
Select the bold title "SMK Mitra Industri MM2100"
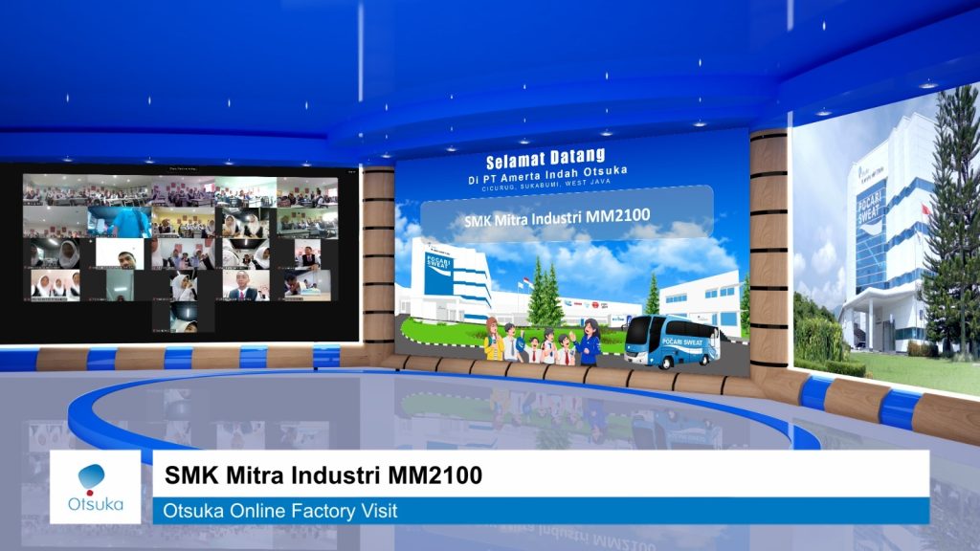pos(323,475)
